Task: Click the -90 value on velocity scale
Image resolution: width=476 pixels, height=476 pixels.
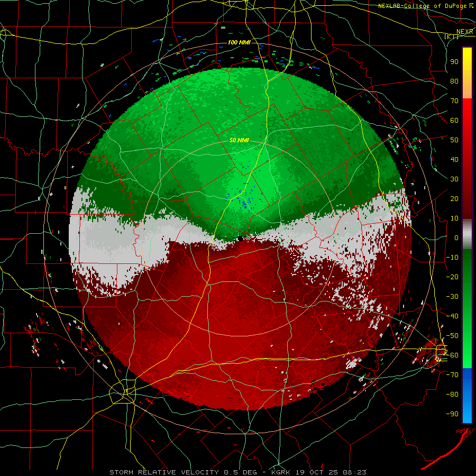Action: (452, 414)
